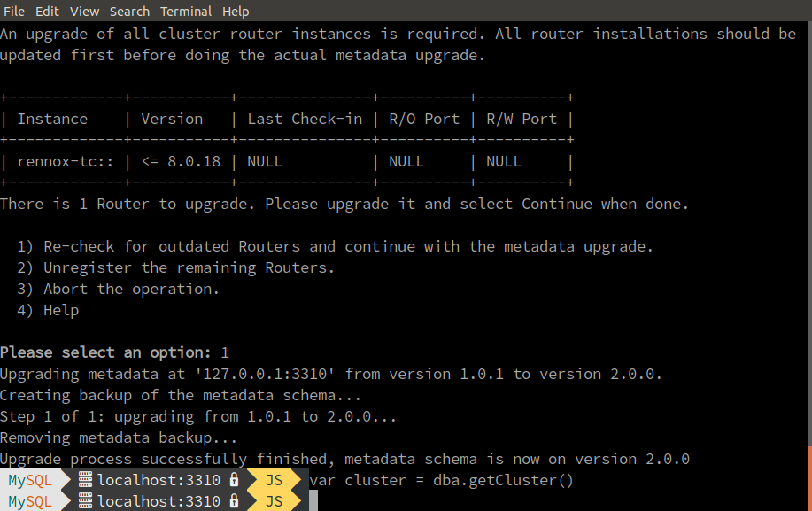Click the NULL value under Last Check-in
This screenshot has width=812, height=511.
click(265, 161)
